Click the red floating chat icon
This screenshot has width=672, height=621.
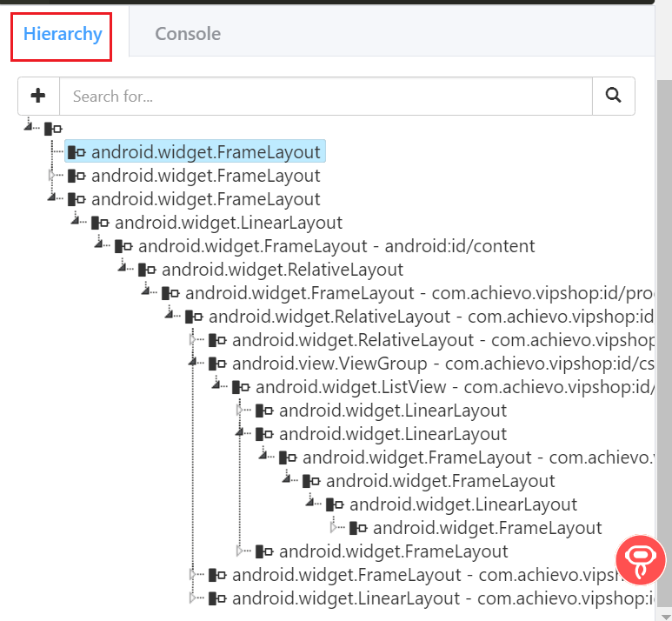(641, 559)
